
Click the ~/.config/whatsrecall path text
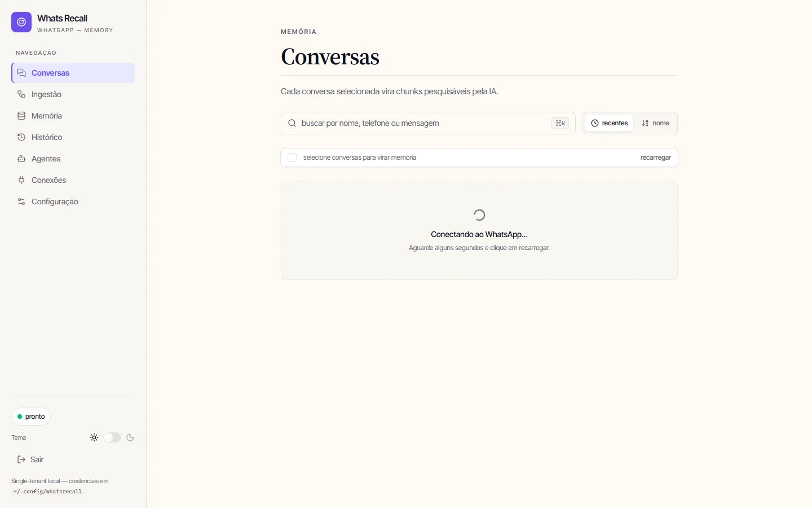[48, 492]
